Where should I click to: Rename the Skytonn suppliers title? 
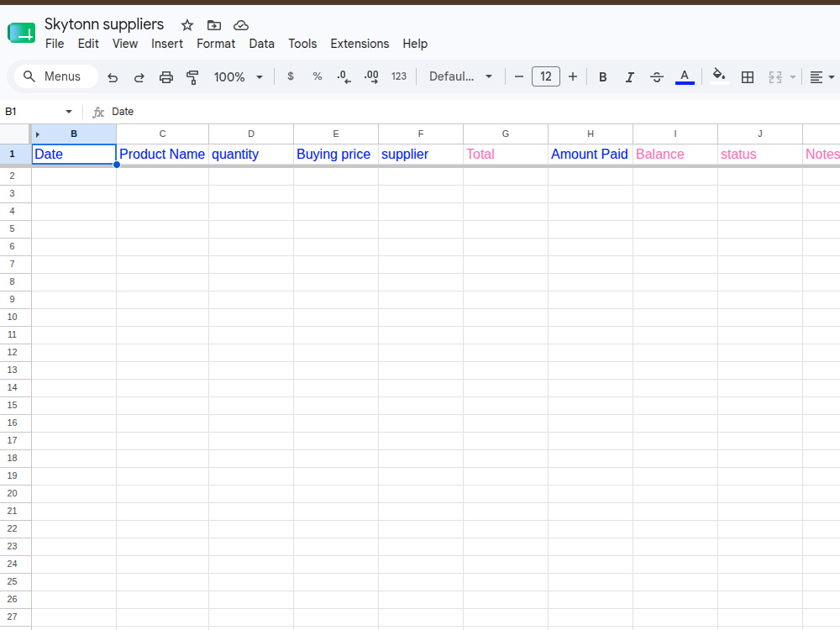(x=104, y=24)
